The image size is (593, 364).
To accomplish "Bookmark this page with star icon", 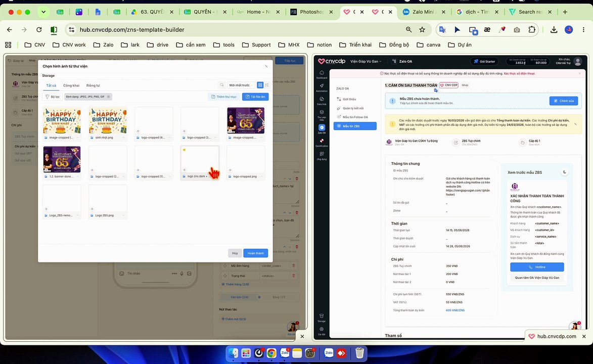I will click(x=422, y=29).
